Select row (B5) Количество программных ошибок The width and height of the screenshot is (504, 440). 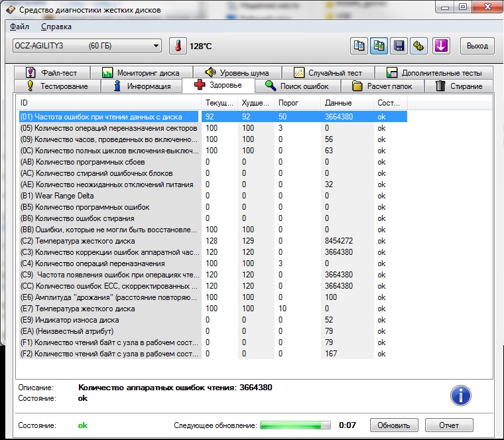(x=213, y=207)
